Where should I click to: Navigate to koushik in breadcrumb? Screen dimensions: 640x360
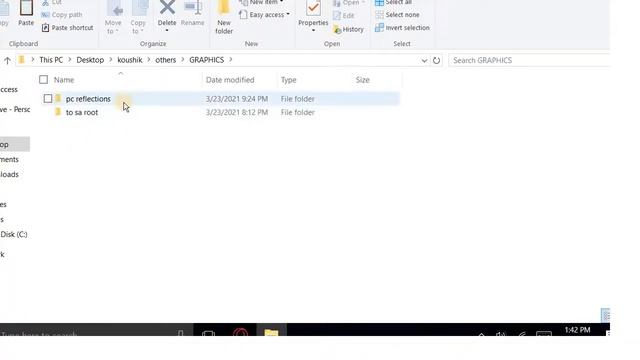[130, 60]
